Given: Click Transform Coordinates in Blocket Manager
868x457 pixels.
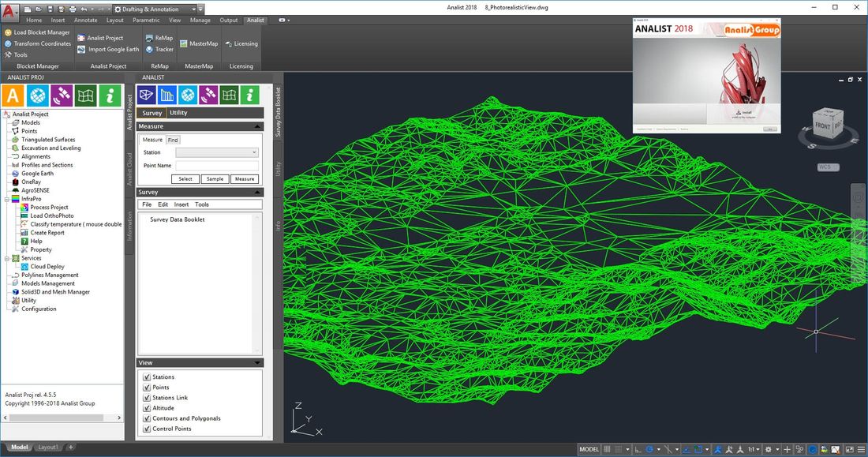Looking at the screenshot, I should [42, 43].
